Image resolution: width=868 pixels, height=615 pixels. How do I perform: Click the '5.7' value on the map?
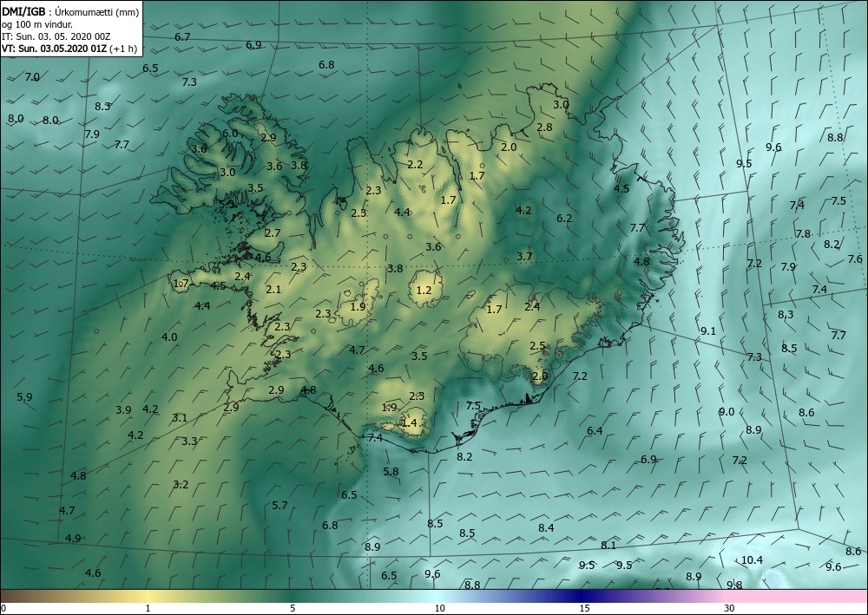coord(280,506)
